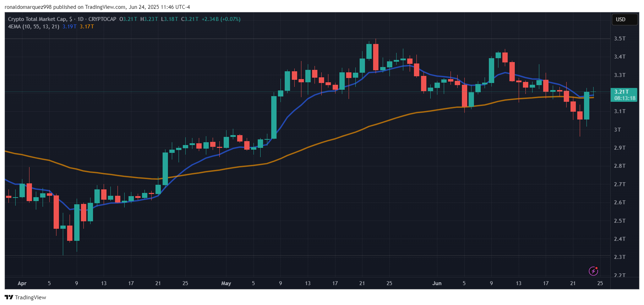Screen dimensions: 644x305
Task: Click the 2.3T price axis label
Action: pyautogui.click(x=620, y=257)
